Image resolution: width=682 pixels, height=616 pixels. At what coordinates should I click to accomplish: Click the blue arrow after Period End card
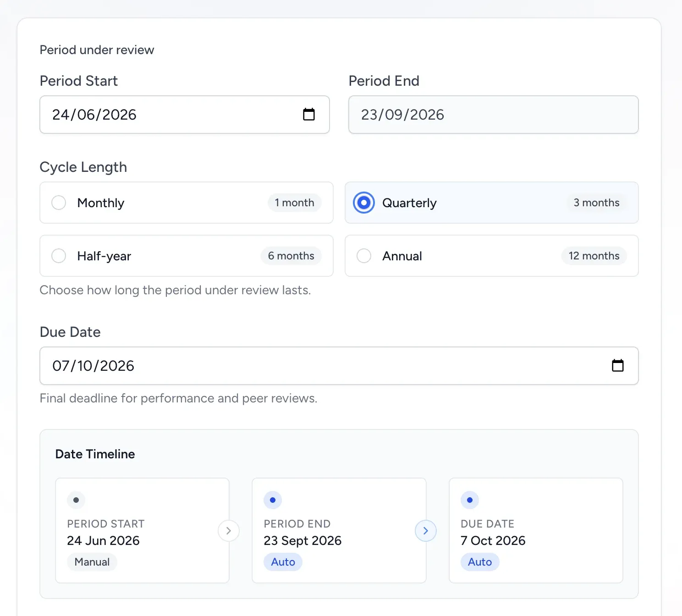click(x=426, y=531)
